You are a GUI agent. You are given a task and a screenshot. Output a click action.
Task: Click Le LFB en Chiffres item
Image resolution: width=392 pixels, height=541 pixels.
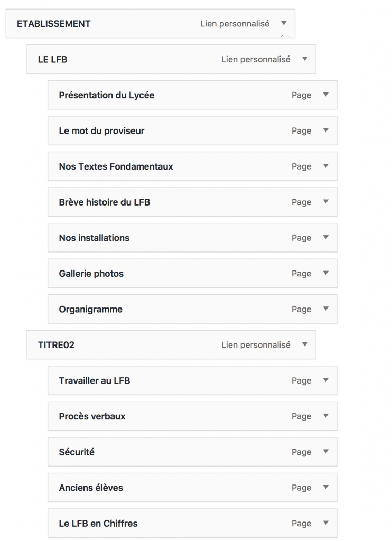pyautogui.click(x=98, y=524)
